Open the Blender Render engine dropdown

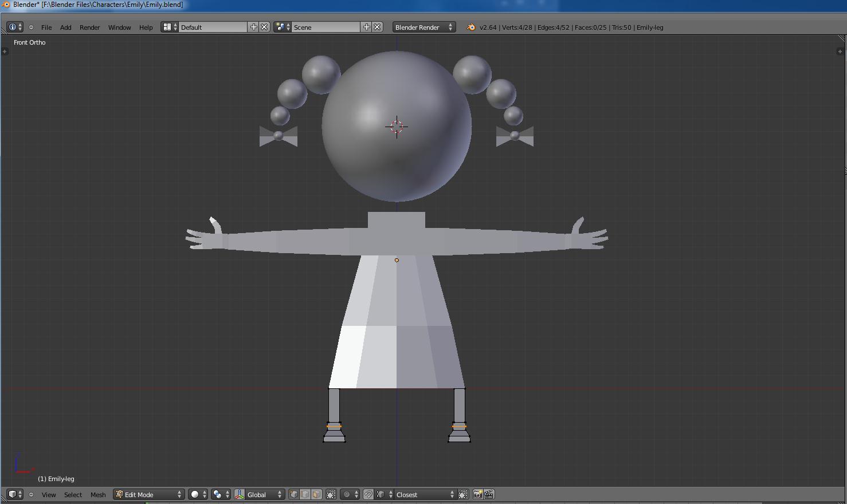[x=424, y=27]
